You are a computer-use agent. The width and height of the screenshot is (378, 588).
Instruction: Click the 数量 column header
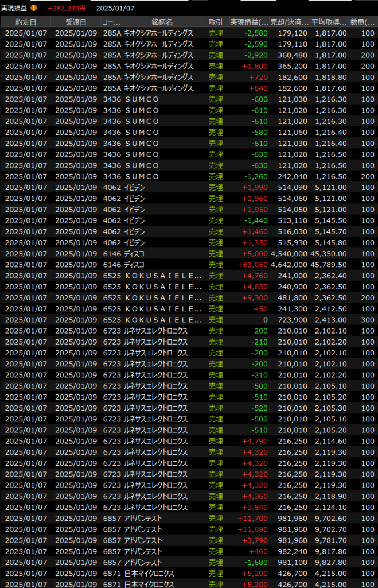coord(363,22)
